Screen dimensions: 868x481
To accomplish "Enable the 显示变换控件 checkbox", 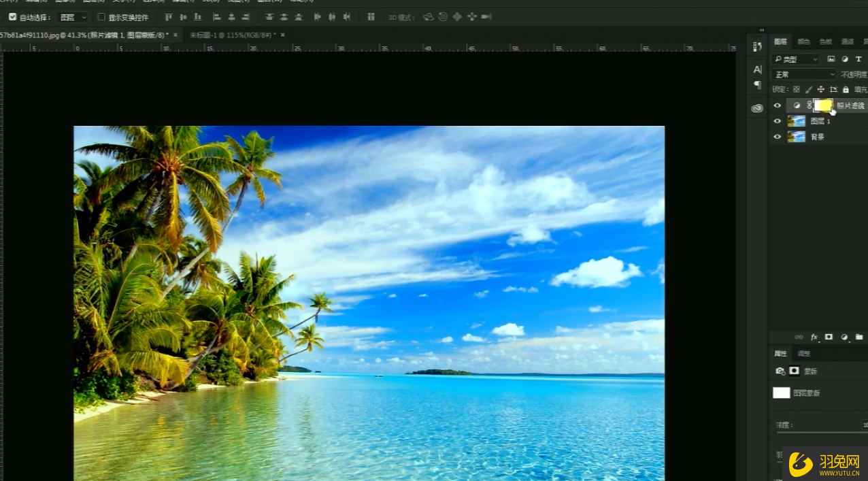I will tap(101, 17).
